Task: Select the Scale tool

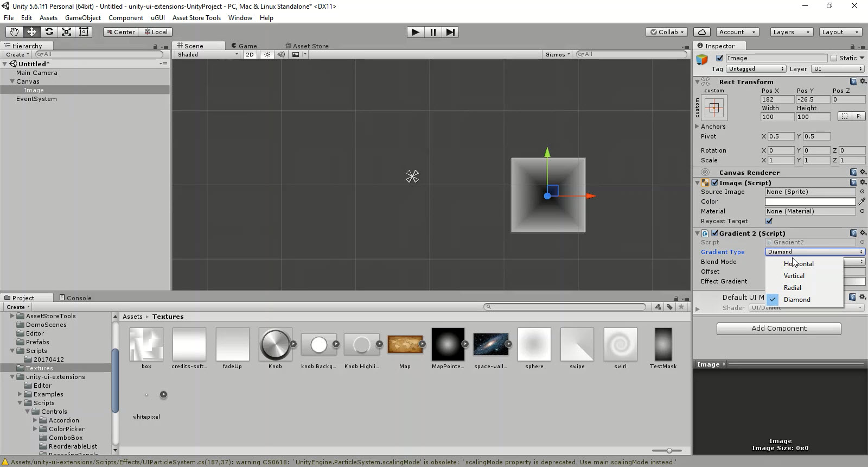Action: coord(66,32)
